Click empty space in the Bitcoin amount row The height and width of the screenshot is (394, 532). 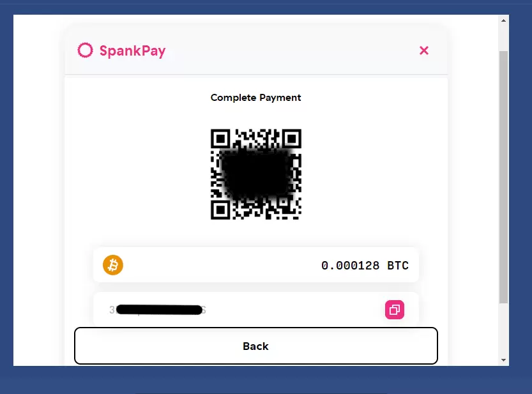click(220, 265)
